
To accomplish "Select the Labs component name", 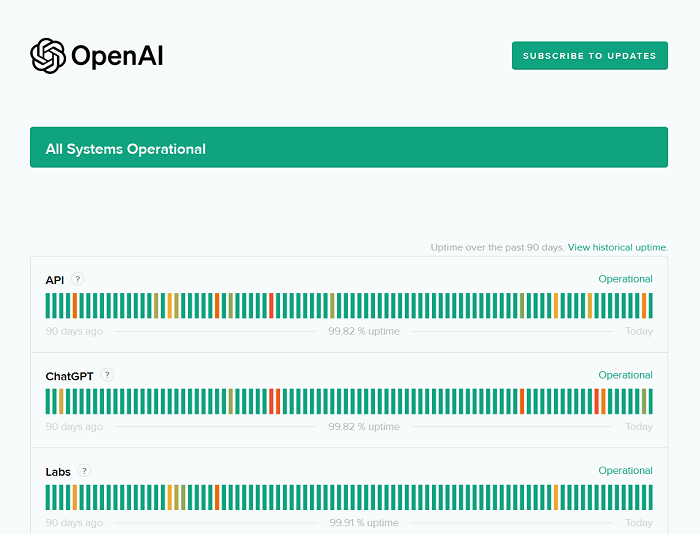I will [x=58, y=472].
